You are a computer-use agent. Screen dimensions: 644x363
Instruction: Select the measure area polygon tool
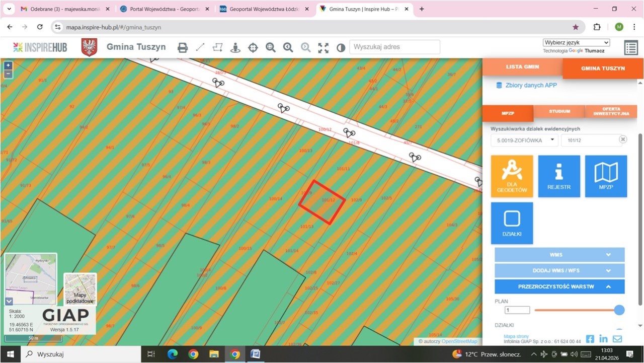coord(217,47)
